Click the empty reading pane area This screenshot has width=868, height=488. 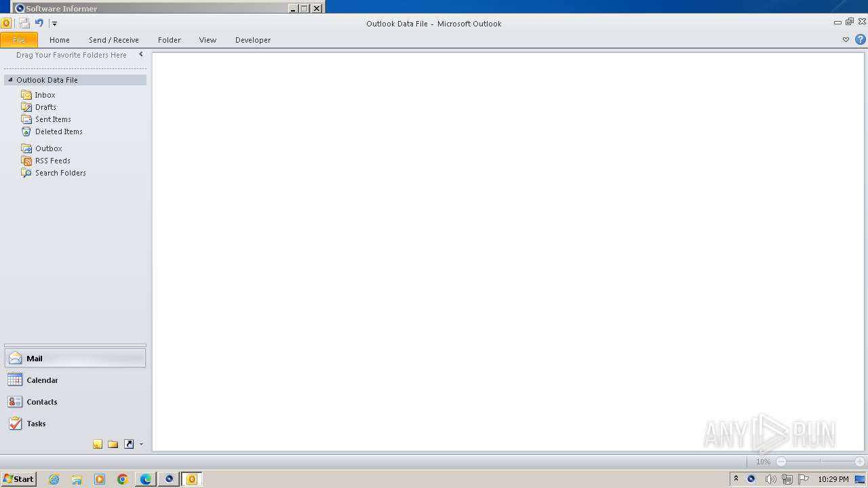pyautogui.click(x=508, y=251)
